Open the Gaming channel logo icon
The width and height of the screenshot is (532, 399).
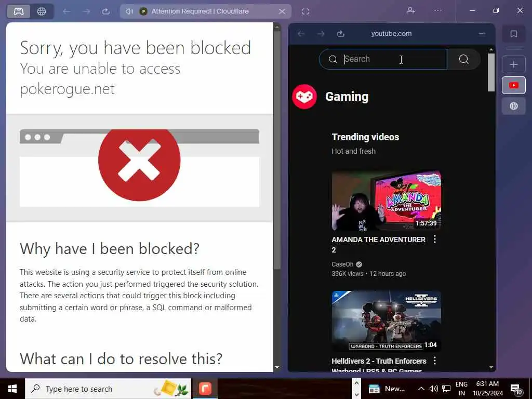coord(304,97)
